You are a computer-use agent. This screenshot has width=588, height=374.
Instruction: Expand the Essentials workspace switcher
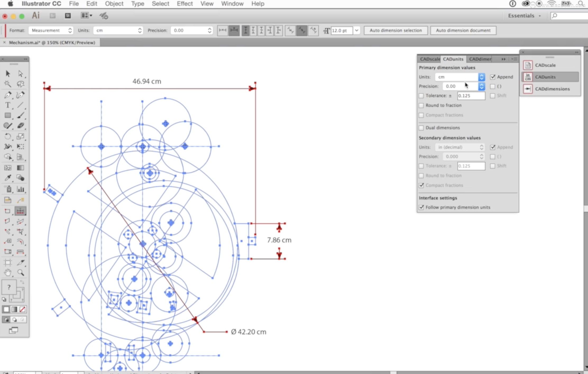pyautogui.click(x=525, y=16)
